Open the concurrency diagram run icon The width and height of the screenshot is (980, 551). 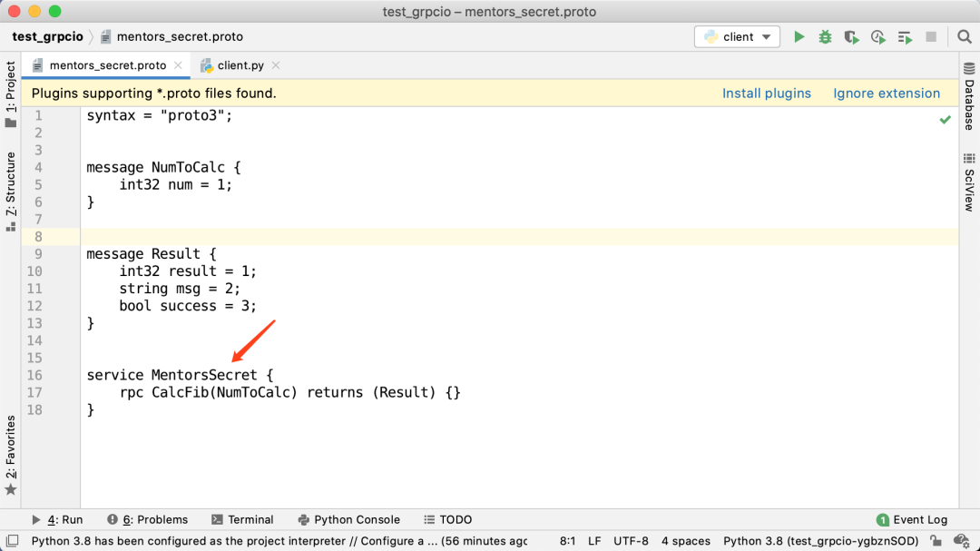(x=905, y=37)
